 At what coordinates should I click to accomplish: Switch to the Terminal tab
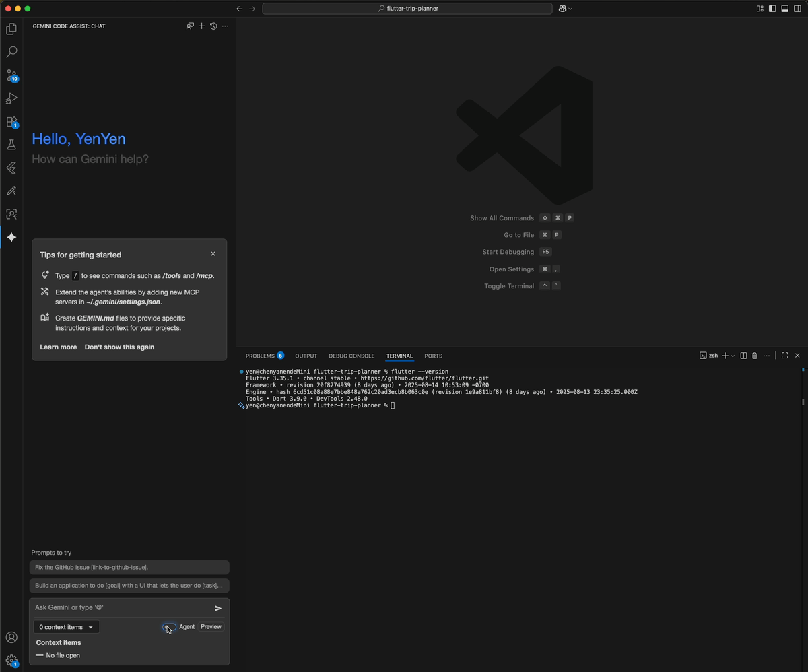[x=399, y=356]
